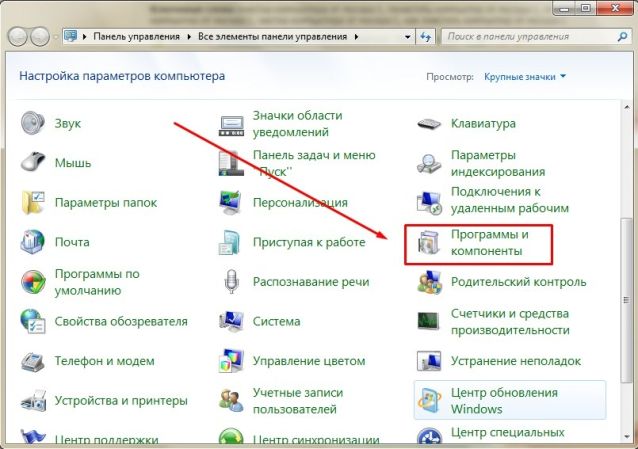Open the Устранение неполадок icon

[x=429, y=361]
